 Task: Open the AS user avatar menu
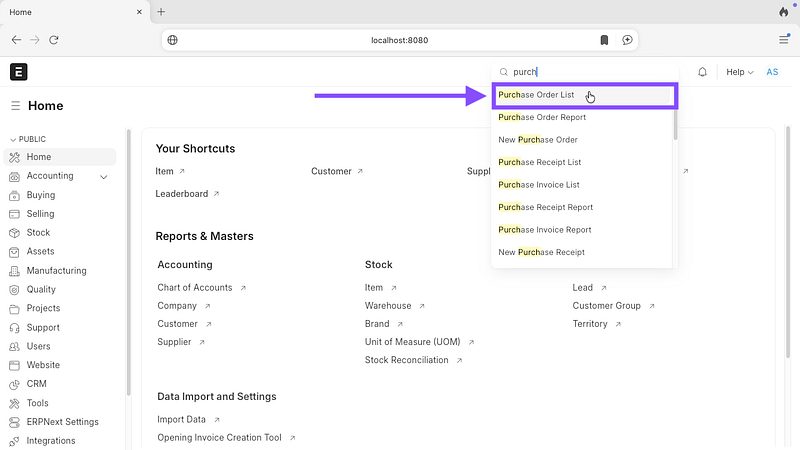772,72
